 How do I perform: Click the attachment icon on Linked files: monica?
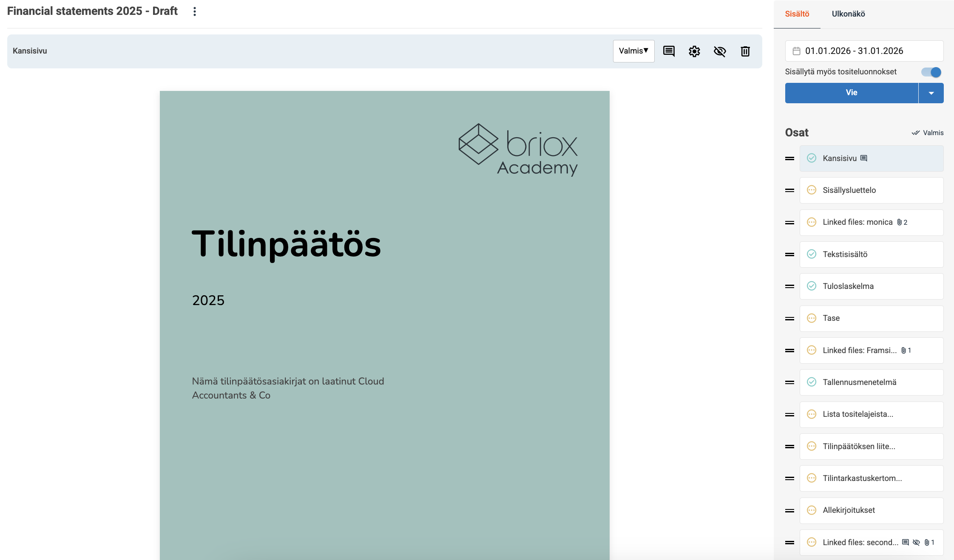click(900, 222)
